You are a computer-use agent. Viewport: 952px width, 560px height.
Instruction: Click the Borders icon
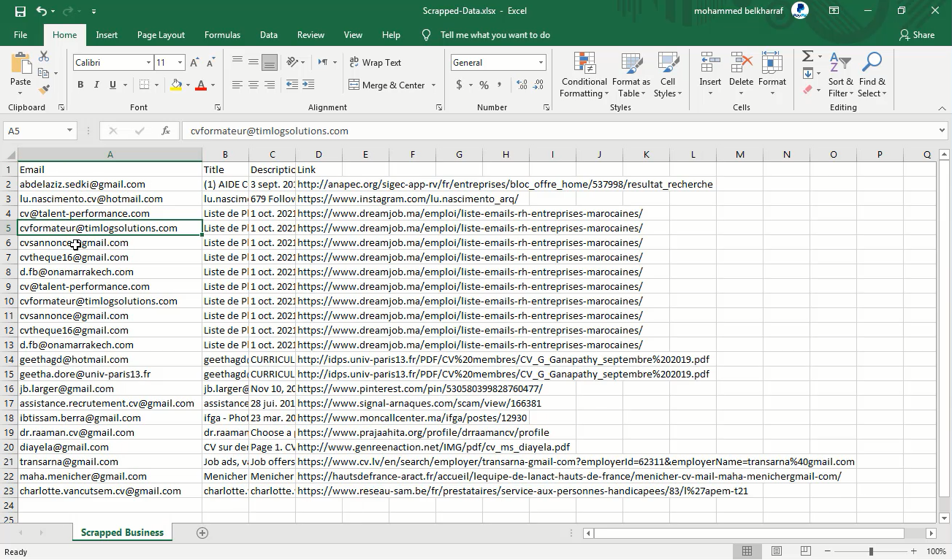pyautogui.click(x=144, y=85)
